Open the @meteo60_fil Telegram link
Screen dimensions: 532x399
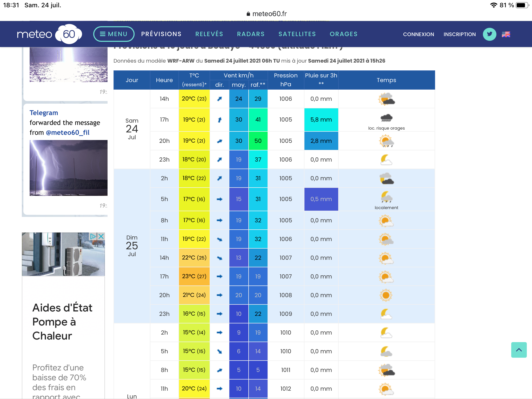(x=68, y=132)
